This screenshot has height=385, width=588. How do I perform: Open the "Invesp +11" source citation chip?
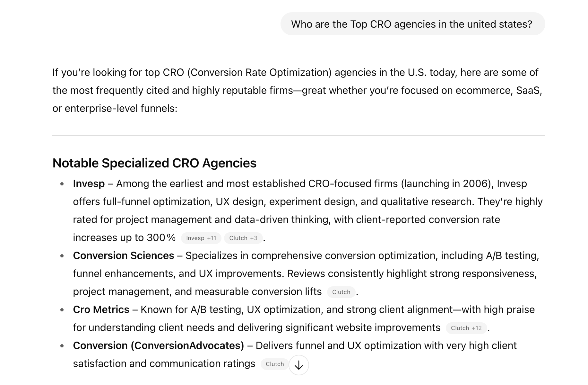click(201, 238)
